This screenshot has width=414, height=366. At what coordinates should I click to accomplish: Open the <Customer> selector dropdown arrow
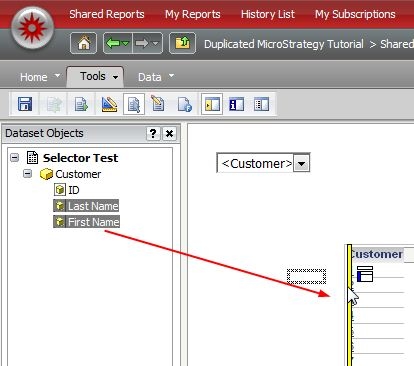click(x=301, y=163)
